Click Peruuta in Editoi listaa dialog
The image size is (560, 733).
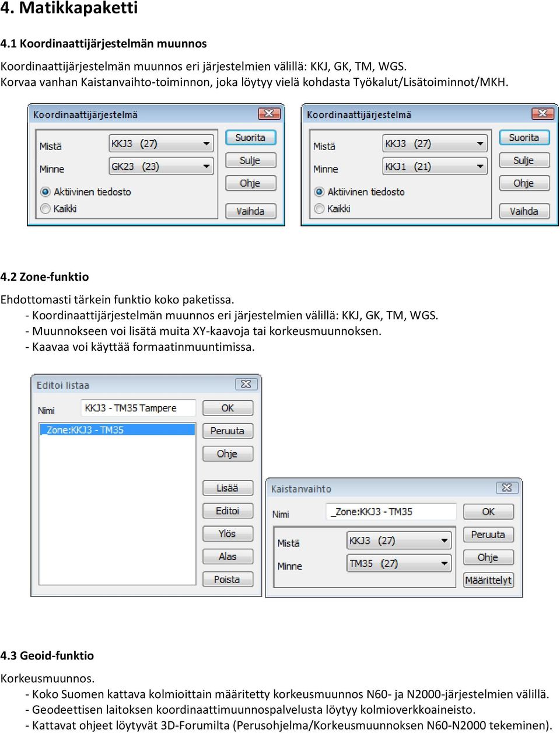click(228, 431)
